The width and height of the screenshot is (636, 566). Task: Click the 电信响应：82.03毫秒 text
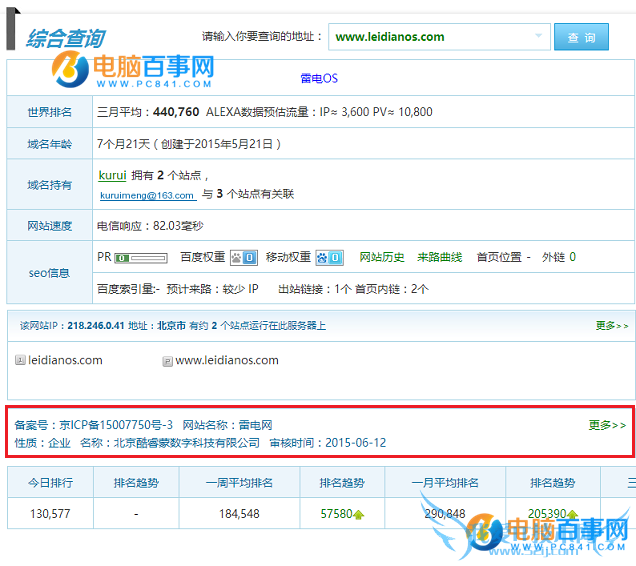[x=150, y=226]
